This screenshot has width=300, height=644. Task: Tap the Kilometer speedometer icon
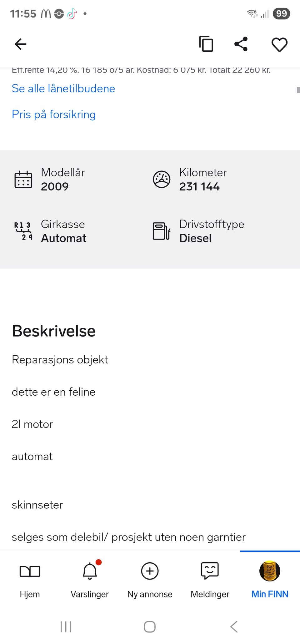(x=162, y=180)
